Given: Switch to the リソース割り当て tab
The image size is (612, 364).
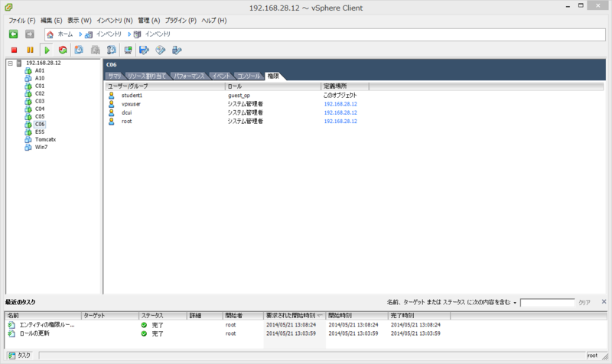Looking at the screenshot, I should tap(147, 76).
